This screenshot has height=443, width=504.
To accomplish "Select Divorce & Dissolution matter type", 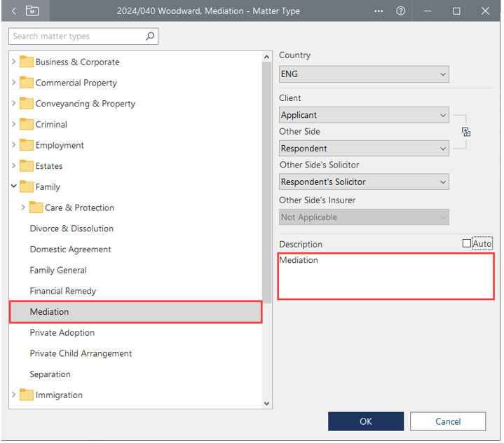I will (x=71, y=229).
